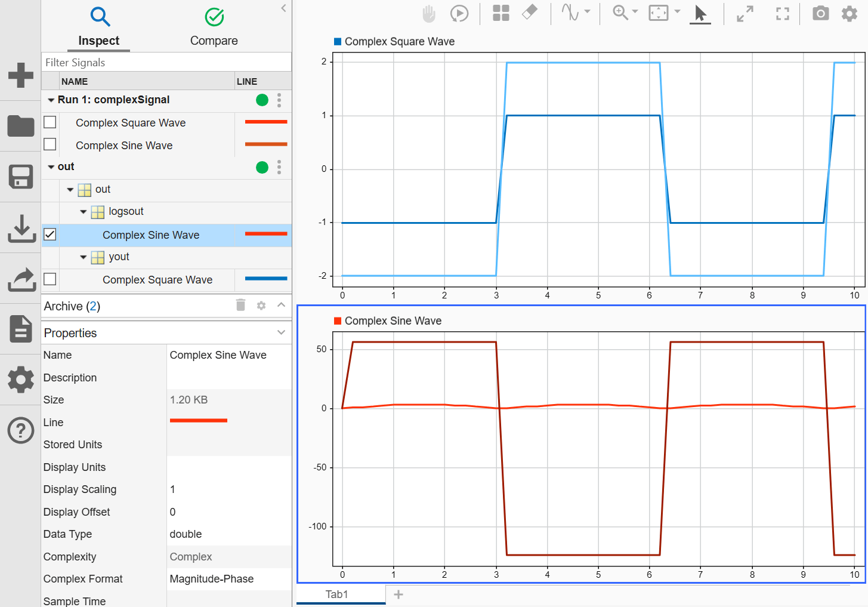Click Run 1 green status dot
This screenshot has height=607, width=868.
coord(262,100)
